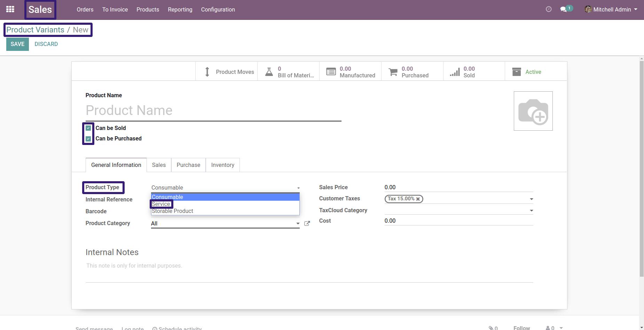Click the 0.00 Purchased label

click(415, 72)
